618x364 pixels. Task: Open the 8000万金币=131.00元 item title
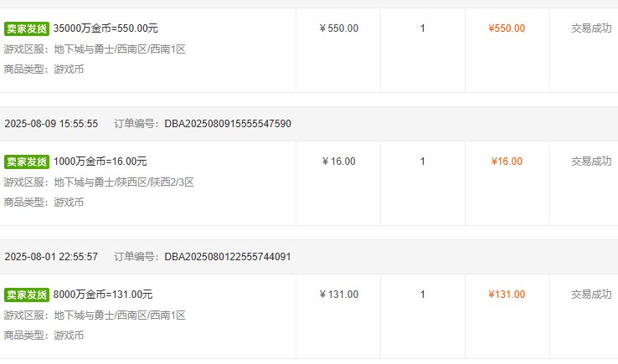point(103,295)
